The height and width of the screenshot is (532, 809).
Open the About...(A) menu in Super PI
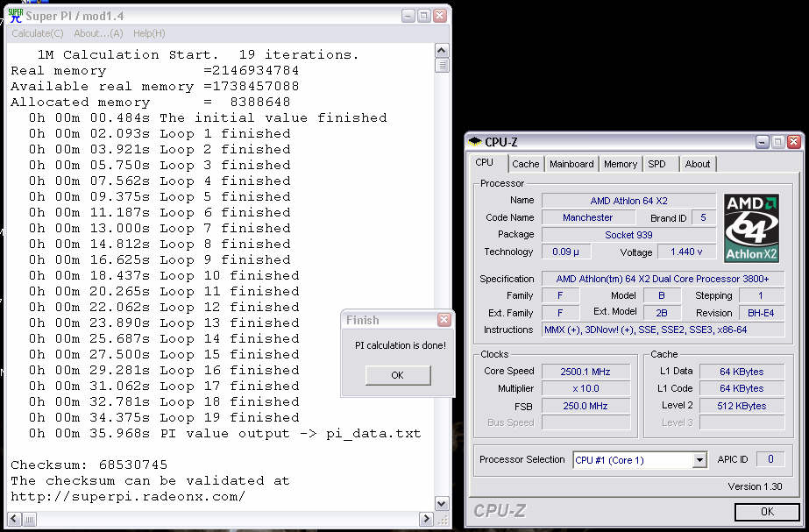point(98,33)
